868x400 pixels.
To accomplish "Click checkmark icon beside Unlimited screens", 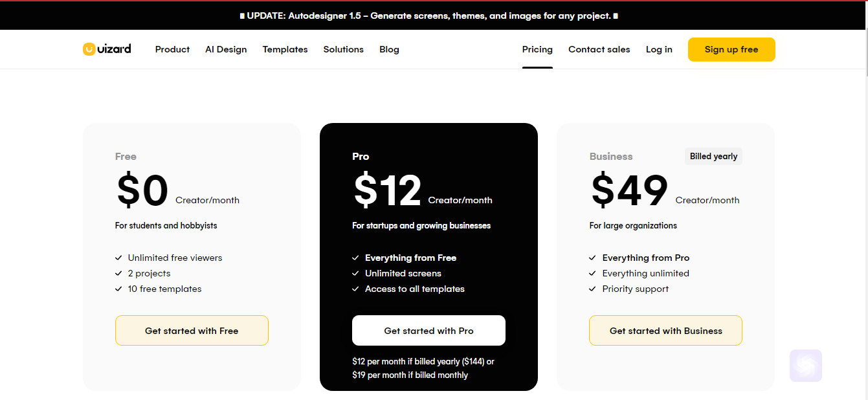I will pyautogui.click(x=355, y=273).
